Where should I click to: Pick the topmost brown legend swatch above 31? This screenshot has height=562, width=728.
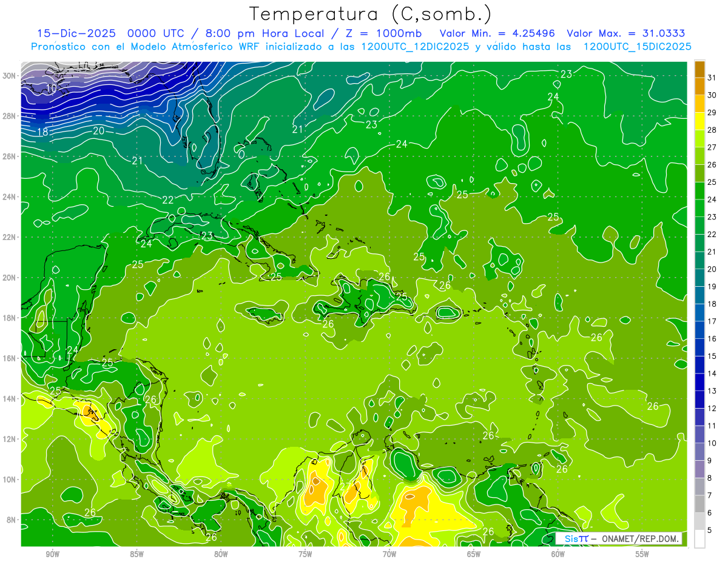[699, 69]
